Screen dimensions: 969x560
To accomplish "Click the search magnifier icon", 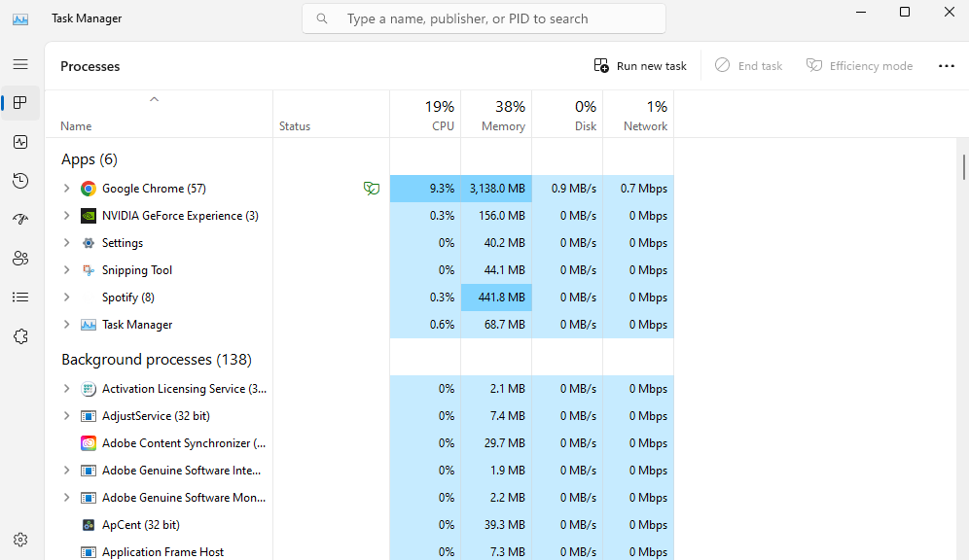I will [322, 18].
